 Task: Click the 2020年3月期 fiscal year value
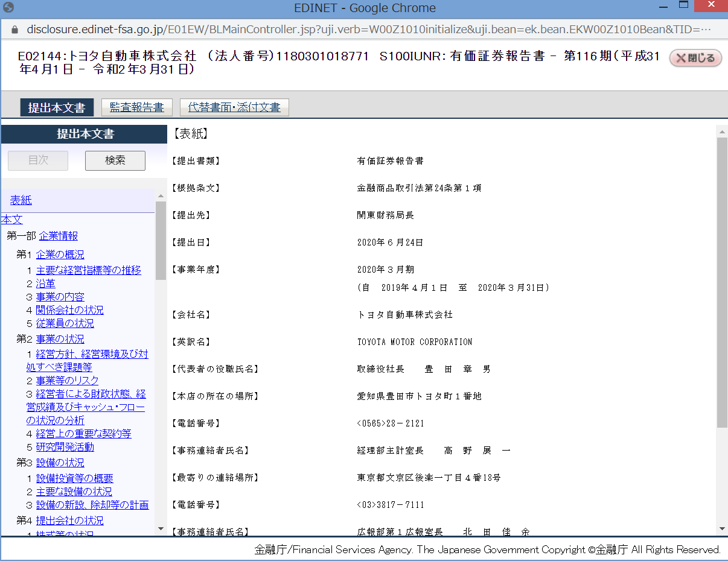[x=386, y=270]
